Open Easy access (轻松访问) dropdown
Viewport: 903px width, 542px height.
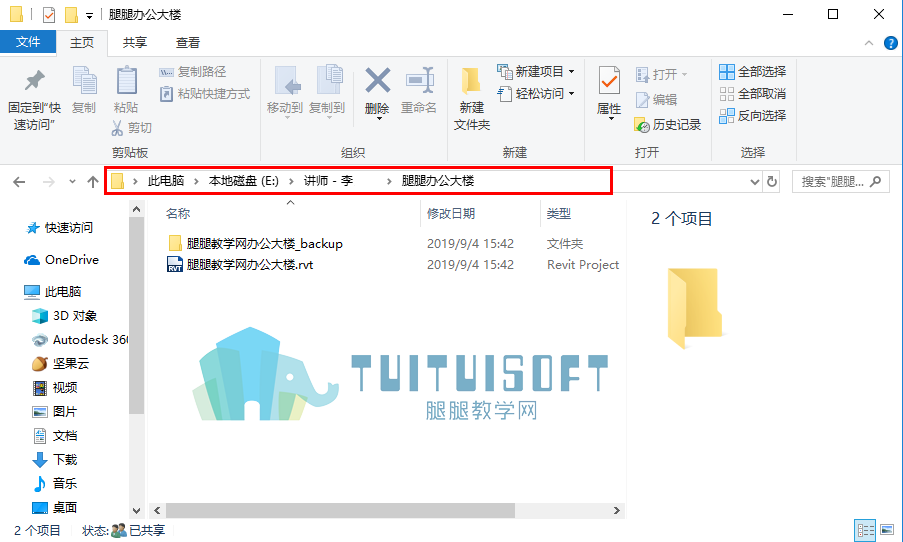point(536,93)
